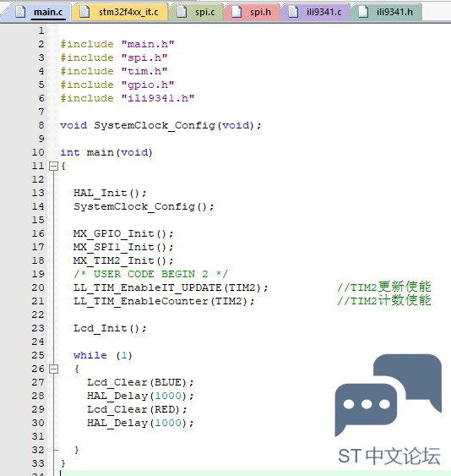The height and width of the screenshot is (476, 451).
Task: Click the //TIM2计数使能 comment
Action: click(x=384, y=300)
